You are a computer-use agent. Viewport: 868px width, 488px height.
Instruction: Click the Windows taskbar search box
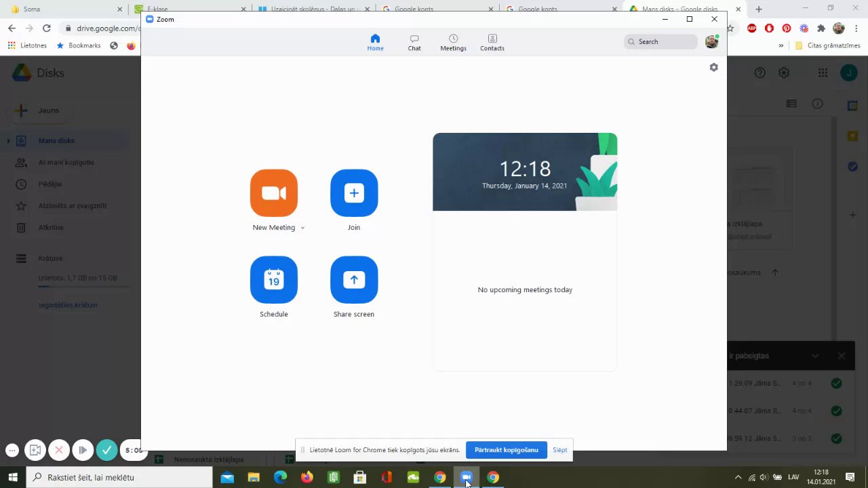120,477
